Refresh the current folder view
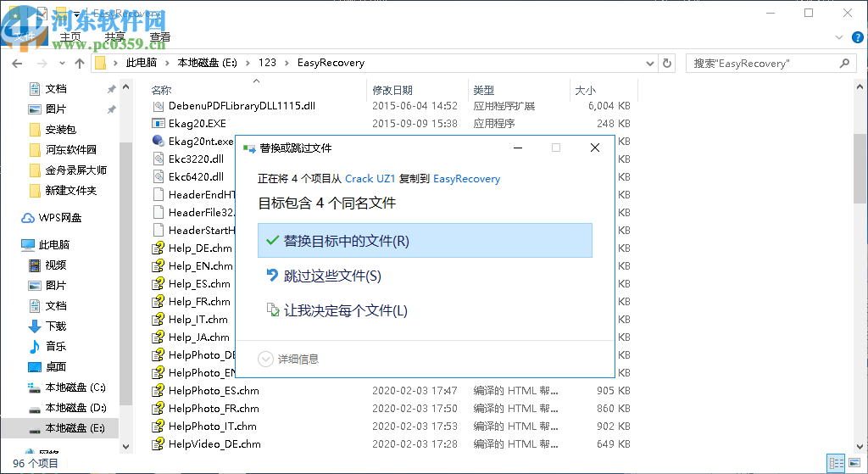 pyautogui.click(x=667, y=63)
